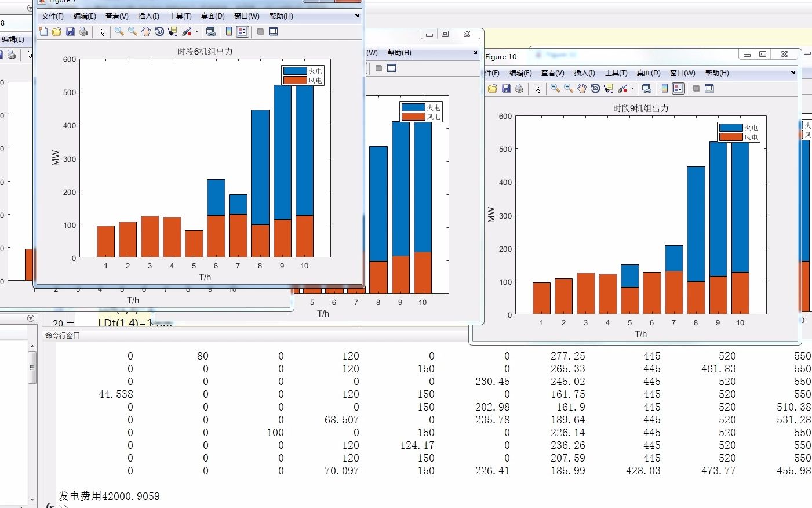Pick Data Cursor tool in Figure 10
812x508 pixels.
tap(609, 88)
